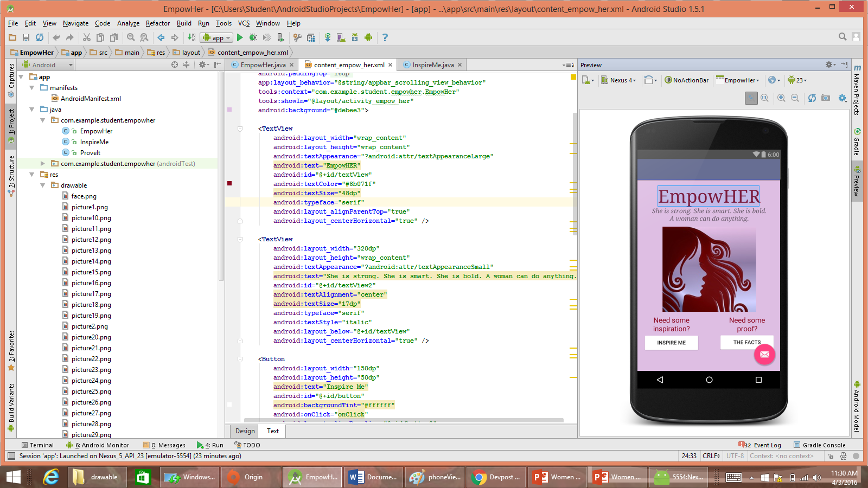Screen dimensions: 868x488
Task: Open the SDK Manager from the toolbar
Action: click(x=354, y=37)
